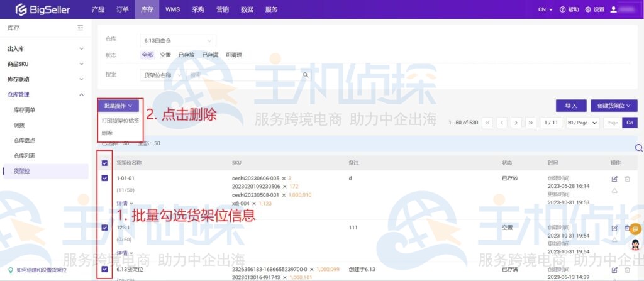Click the lightbulb tip icon at bottom left
The height and width of the screenshot is (281, 644).
click(x=11, y=270)
